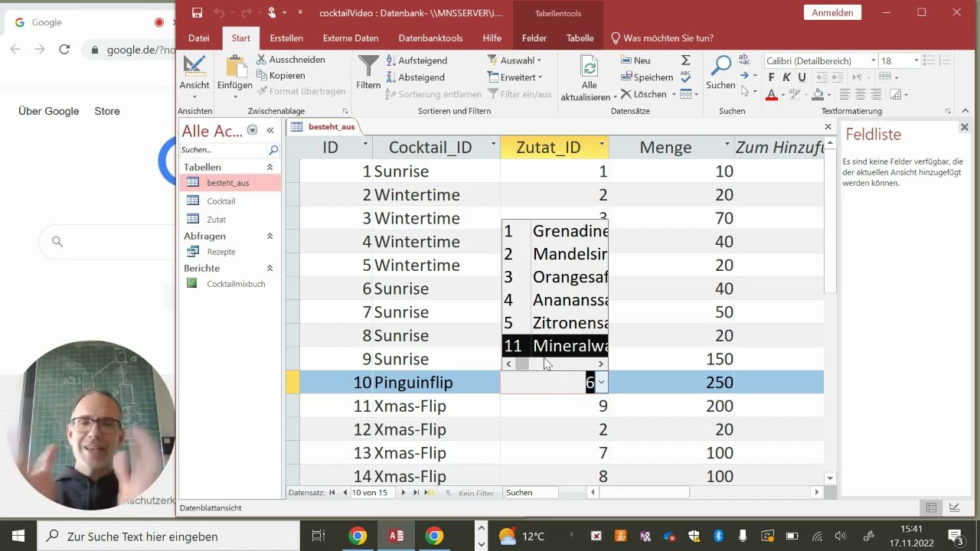Click the record Suchen search box
The image size is (980, 551).
coord(531,493)
